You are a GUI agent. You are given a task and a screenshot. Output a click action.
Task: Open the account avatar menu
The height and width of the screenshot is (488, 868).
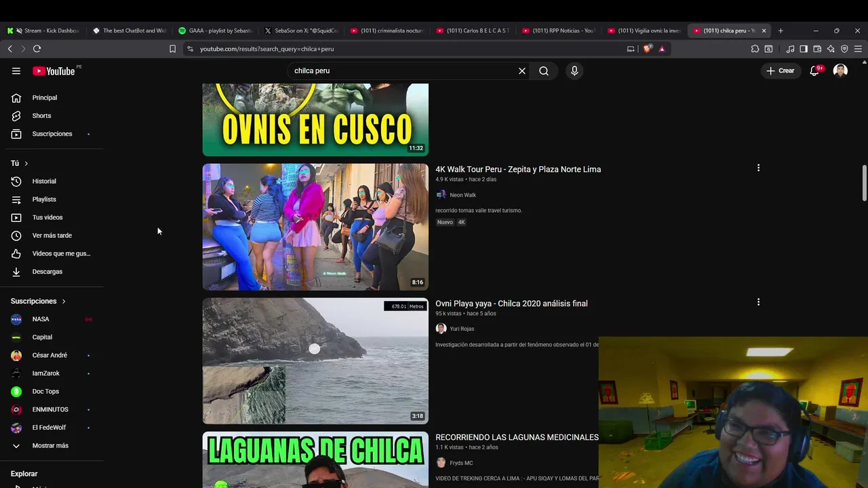click(x=840, y=70)
